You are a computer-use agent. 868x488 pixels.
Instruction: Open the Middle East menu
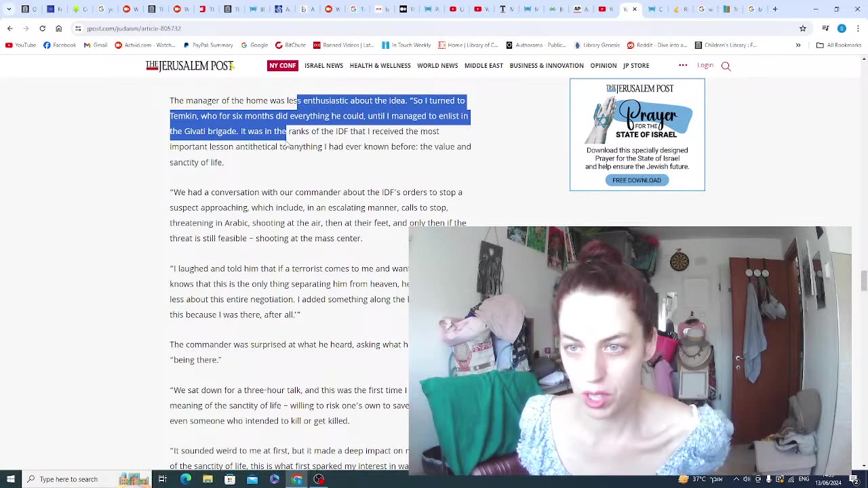(x=484, y=66)
